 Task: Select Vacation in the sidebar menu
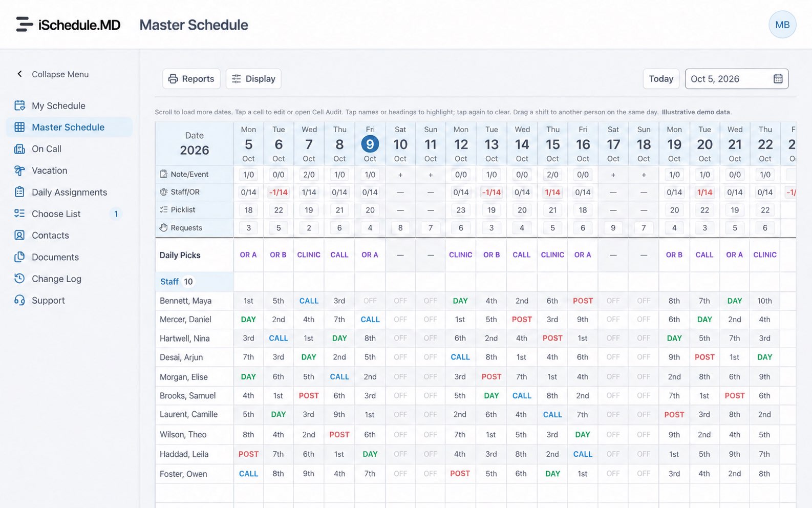69,171
